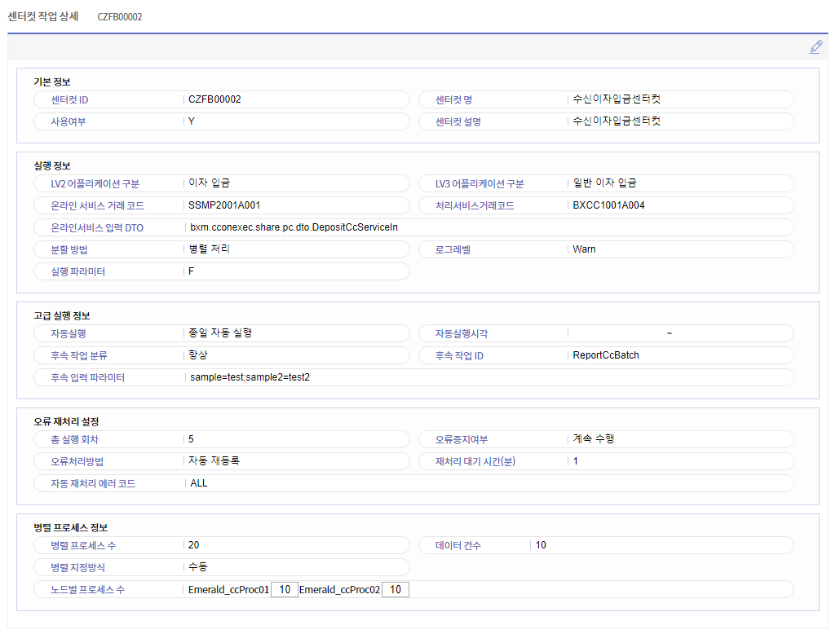Viewport: 840px width, 634px height.
Task: Click the Emerald_ccProc01 node name
Action: click(x=228, y=589)
